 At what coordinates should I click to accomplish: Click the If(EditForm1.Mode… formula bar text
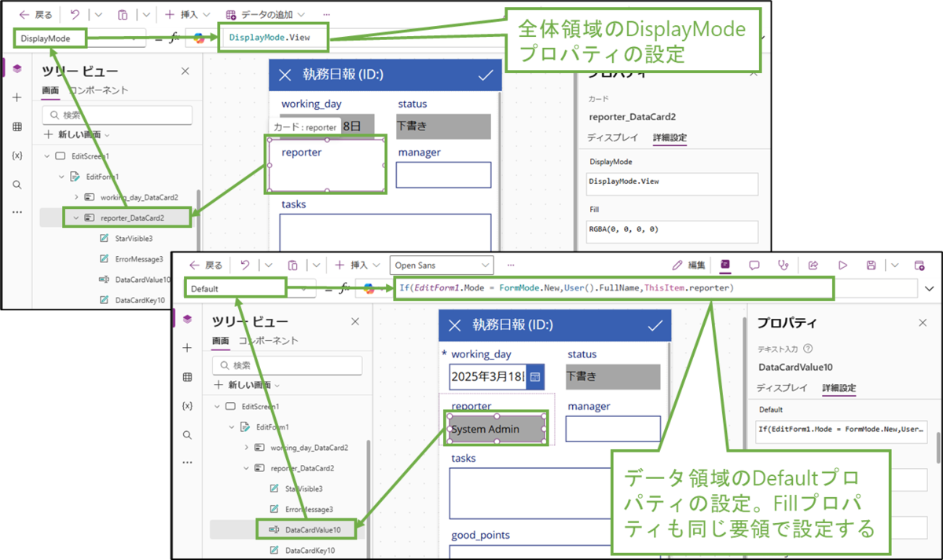566,288
